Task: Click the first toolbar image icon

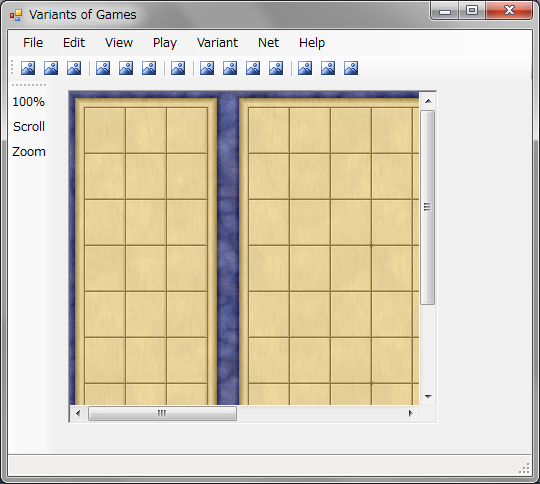Action: click(x=28, y=68)
